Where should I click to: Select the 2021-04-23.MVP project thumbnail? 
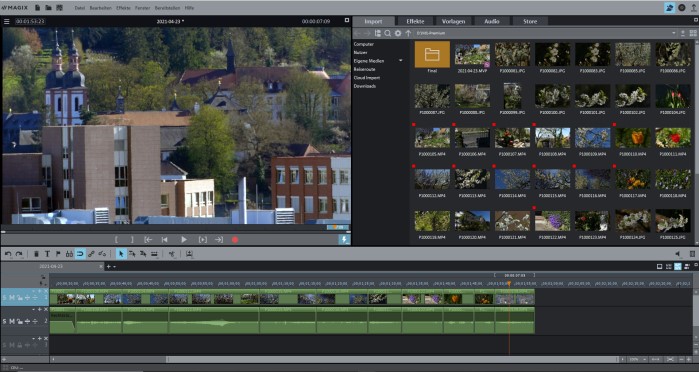(x=472, y=54)
